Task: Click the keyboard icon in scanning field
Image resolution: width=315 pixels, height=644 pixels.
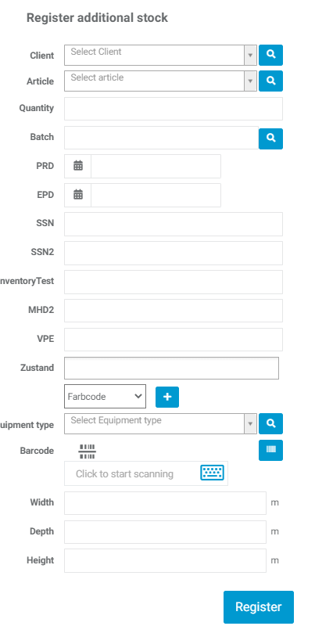Action: pos(212,473)
